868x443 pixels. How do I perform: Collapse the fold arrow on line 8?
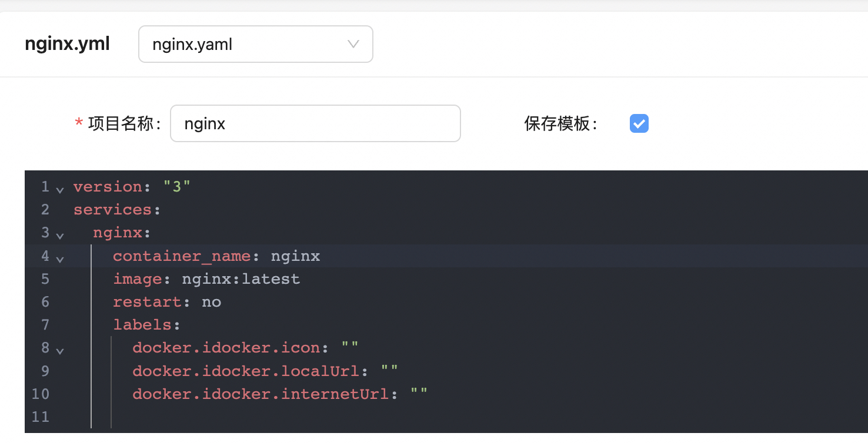[59, 351]
